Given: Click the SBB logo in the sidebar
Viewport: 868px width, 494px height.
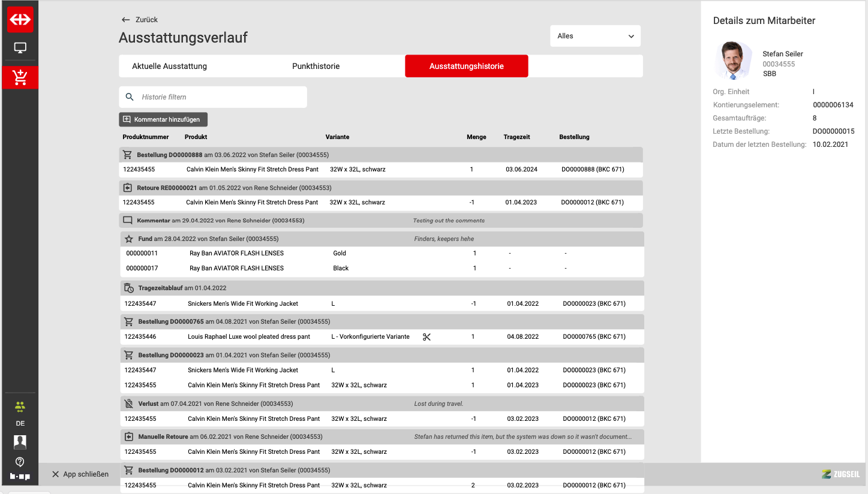Looking at the screenshot, I should (x=20, y=19).
